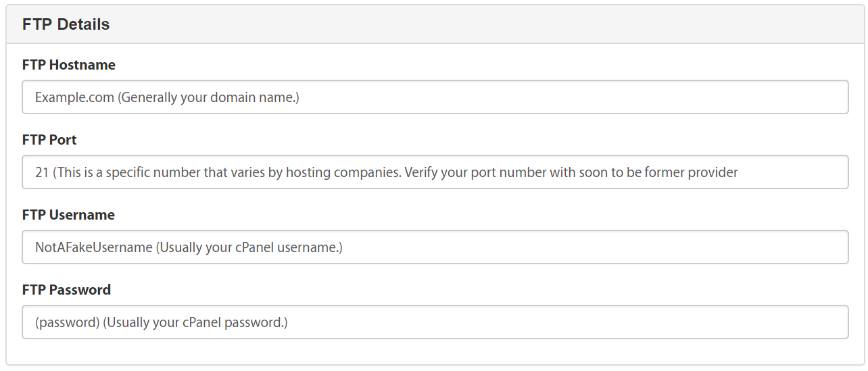The height and width of the screenshot is (371, 868).
Task: Click the "FTP Hostname" field label
Action: 69,65
